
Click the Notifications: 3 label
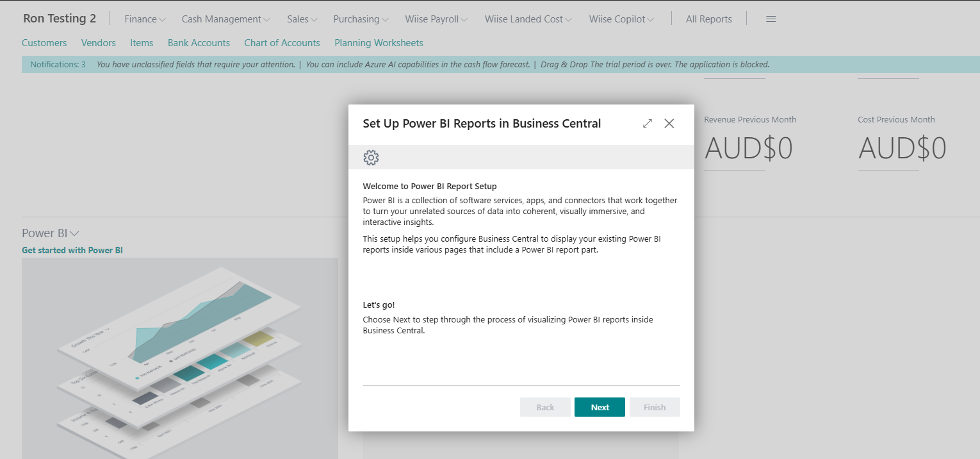click(58, 64)
